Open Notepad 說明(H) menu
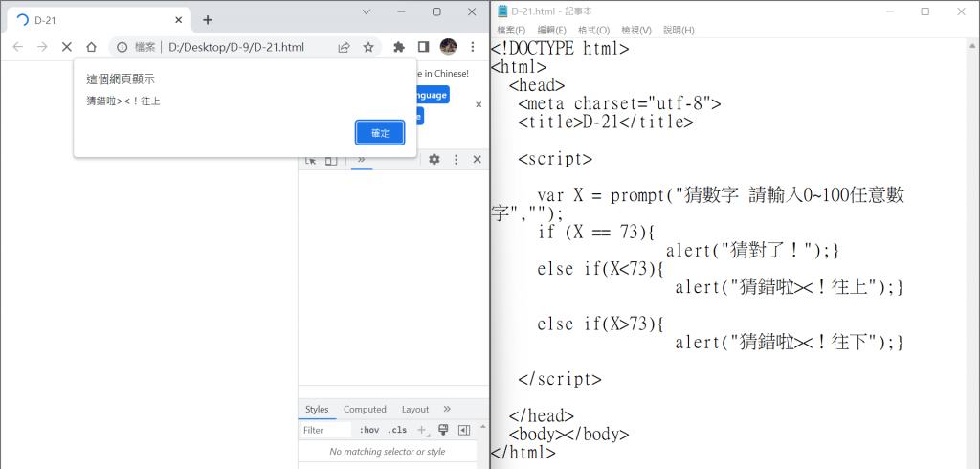This screenshot has height=469, width=980. tap(679, 30)
